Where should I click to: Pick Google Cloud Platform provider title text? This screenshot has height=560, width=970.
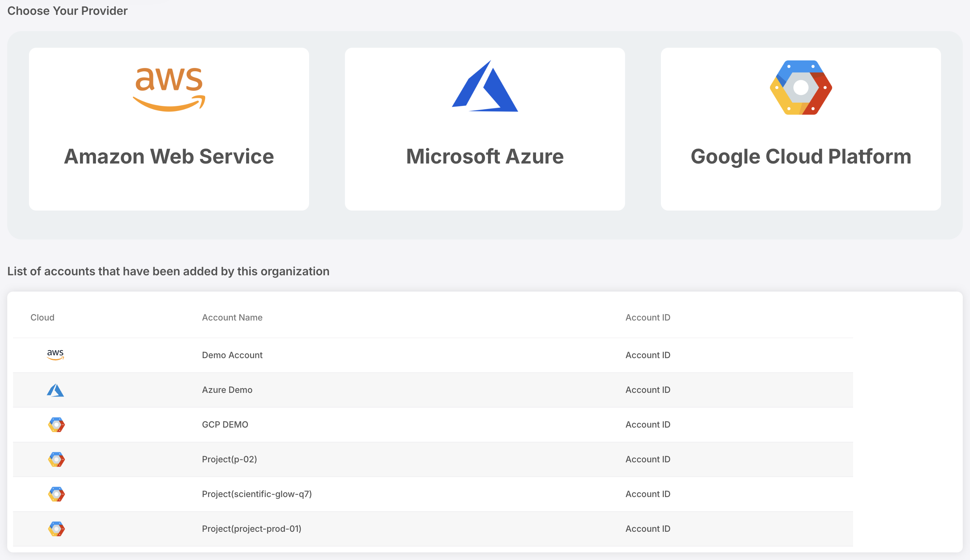click(801, 157)
